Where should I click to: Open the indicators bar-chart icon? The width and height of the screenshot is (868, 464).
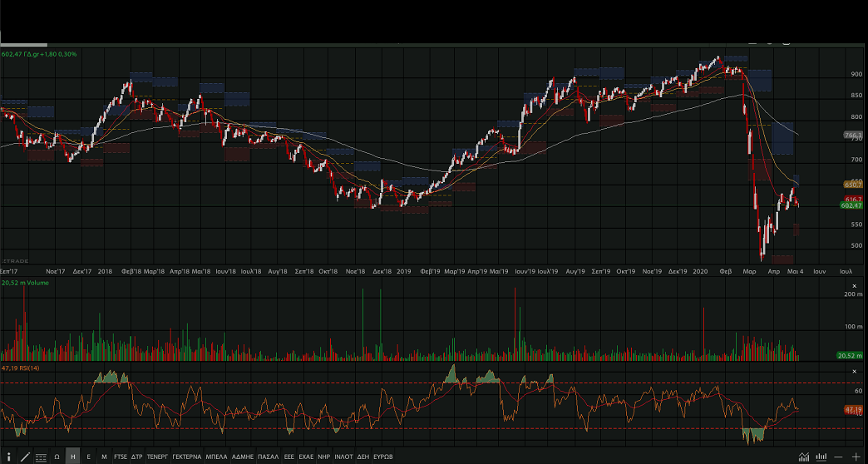pyautogui.click(x=821, y=457)
